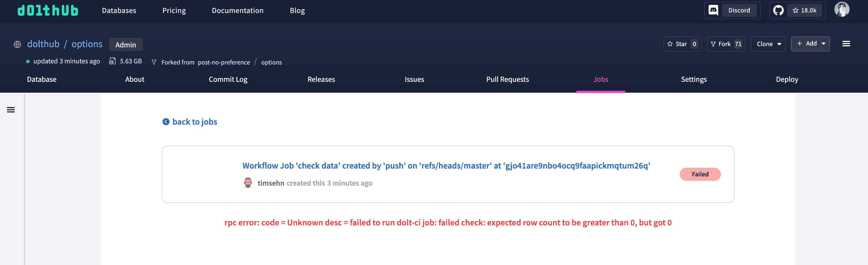Click the Fork count 71
868x265 pixels.
(738, 44)
